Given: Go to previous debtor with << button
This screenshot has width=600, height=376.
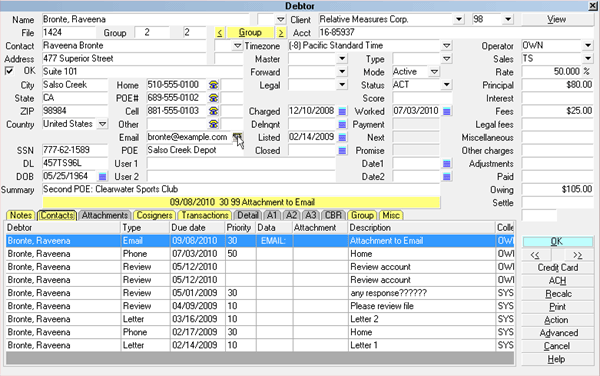Looking at the screenshot, I should 536,255.
